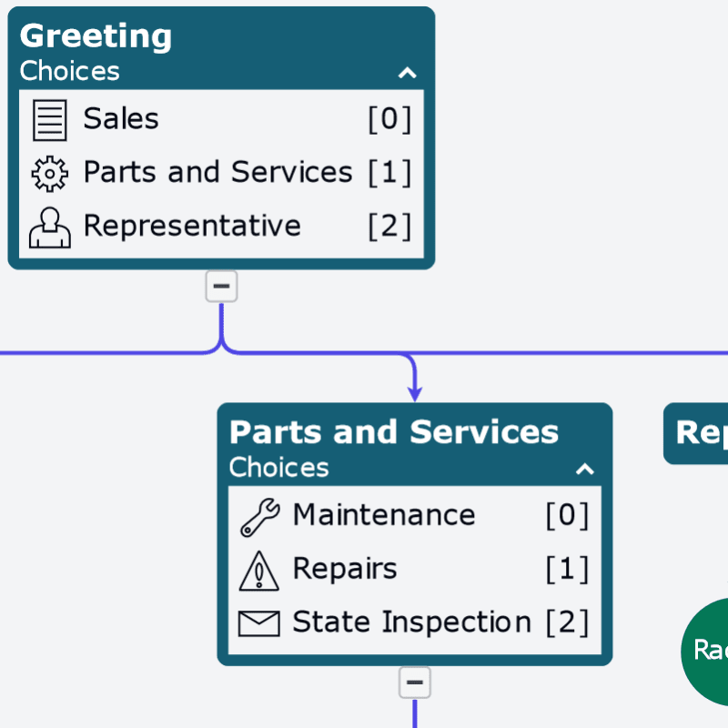Select the gear icon beside Parts and Services

coord(50,173)
